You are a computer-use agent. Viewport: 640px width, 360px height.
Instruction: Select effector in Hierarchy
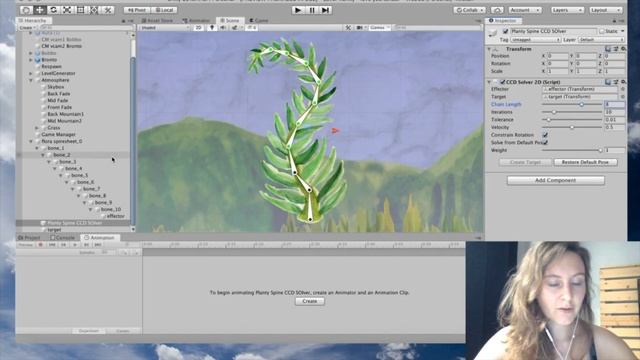[x=115, y=216]
